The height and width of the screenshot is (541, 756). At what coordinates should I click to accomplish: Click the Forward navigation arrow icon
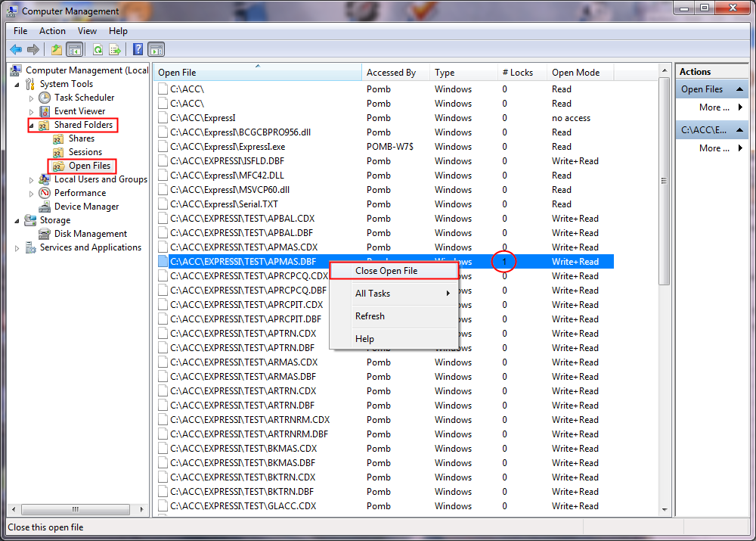(x=33, y=49)
